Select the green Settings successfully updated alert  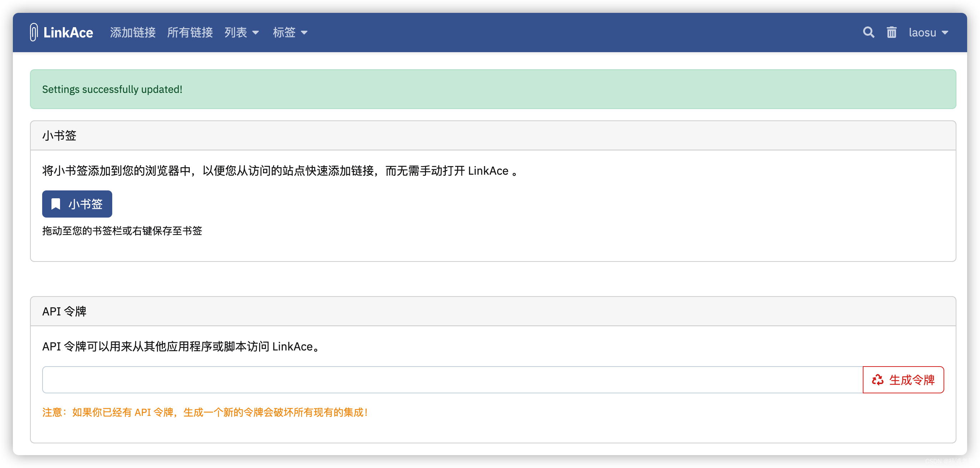pyautogui.click(x=490, y=89)
